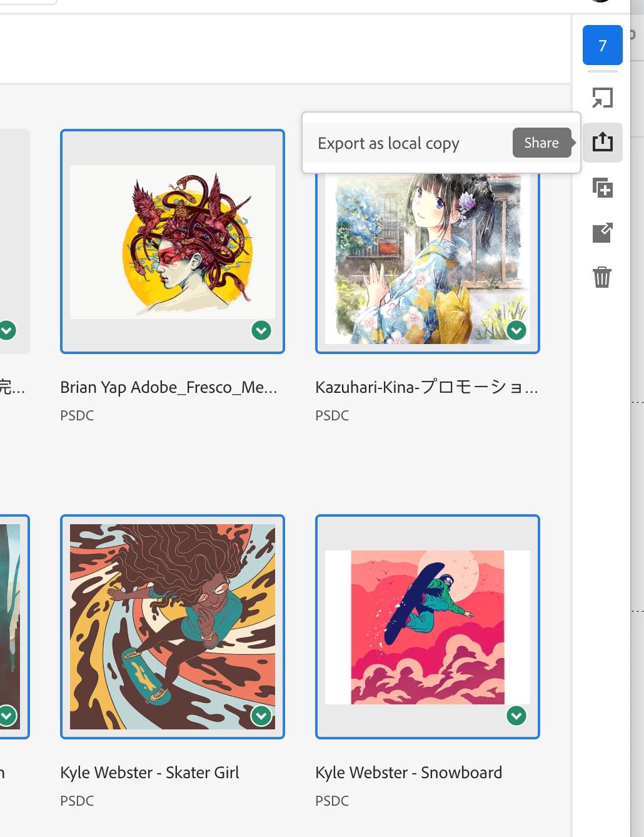The image size is (644, 837).
Task: Toggle green check on Snowboard thumbnail
Action: (516, 716)
